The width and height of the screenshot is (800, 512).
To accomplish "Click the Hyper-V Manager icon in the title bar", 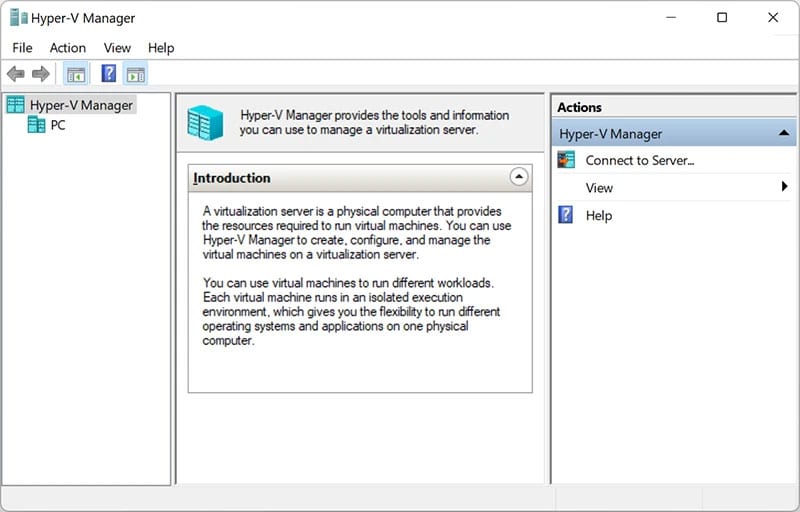I will tap(19, 18).
